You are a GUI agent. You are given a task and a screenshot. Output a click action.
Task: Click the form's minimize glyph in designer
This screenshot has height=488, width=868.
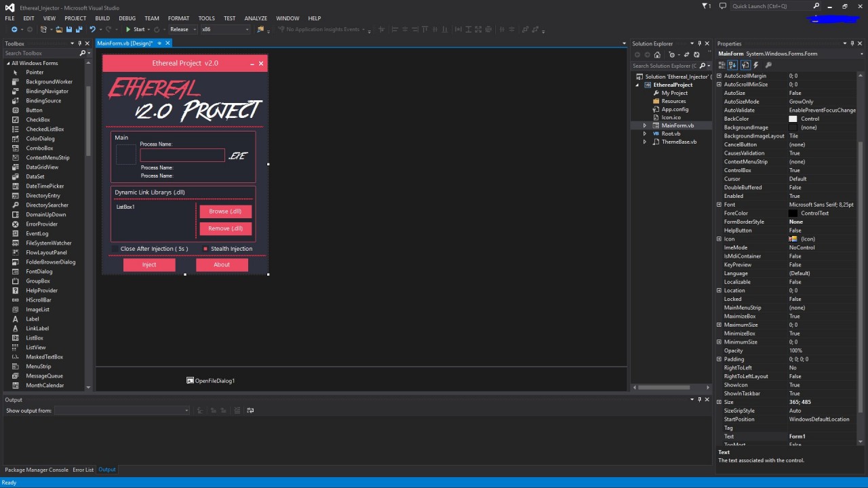pyautogui.click(x=252, y=64)
